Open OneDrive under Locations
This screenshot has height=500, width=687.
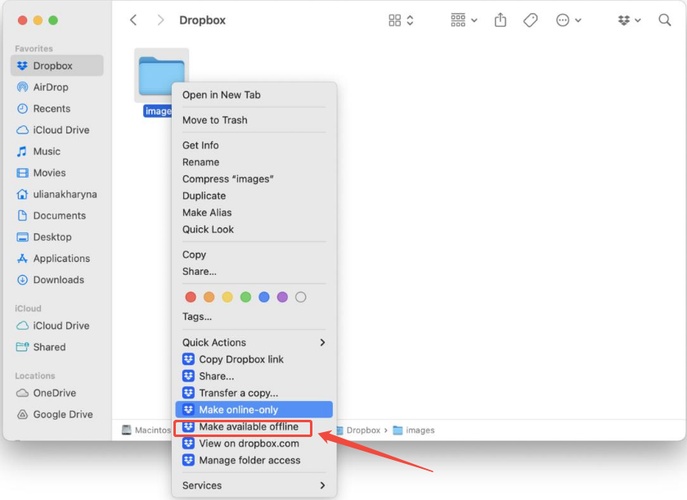point(57,393)
